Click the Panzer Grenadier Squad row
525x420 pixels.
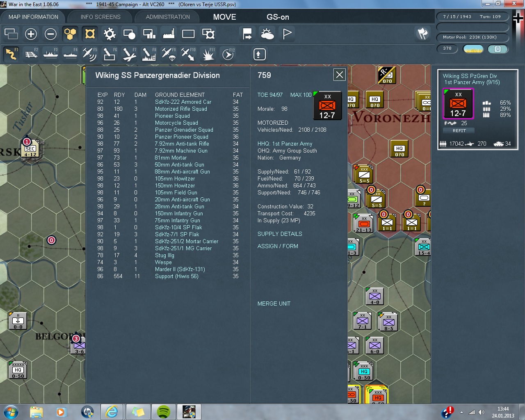[x=168, y=130]
